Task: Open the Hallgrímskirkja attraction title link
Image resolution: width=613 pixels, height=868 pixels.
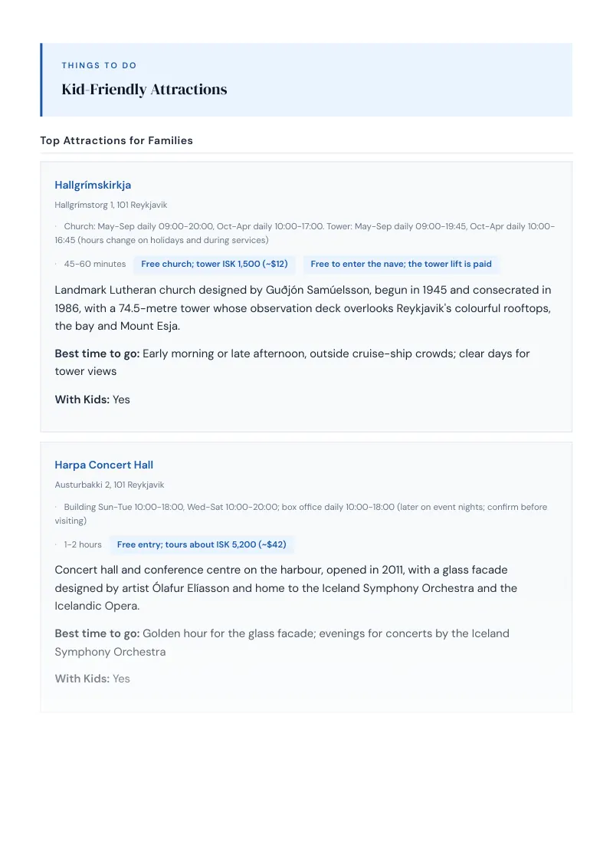Action: point(93,185)
